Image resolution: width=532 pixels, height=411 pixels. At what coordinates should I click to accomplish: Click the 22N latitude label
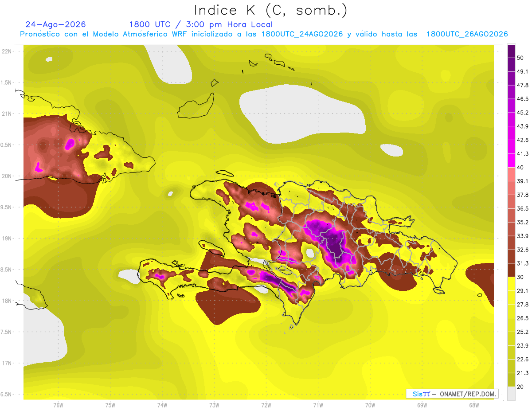(x=7, y=51)
